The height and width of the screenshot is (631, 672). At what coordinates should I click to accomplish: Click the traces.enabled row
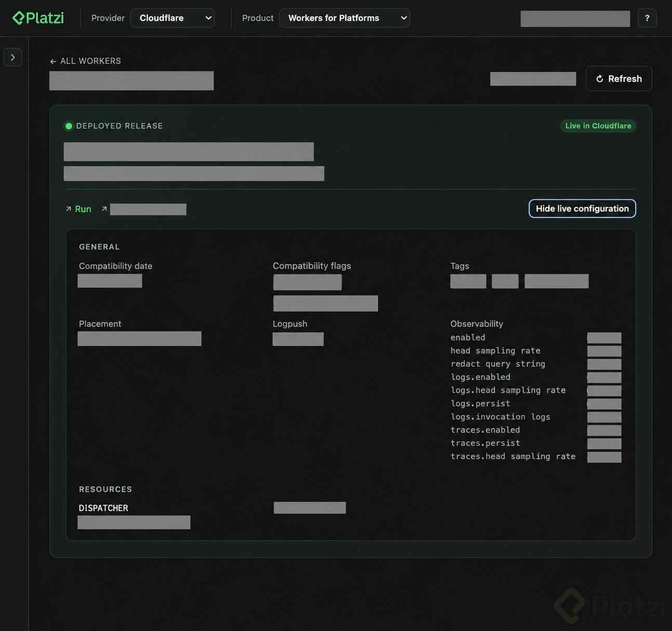[535, 430]
